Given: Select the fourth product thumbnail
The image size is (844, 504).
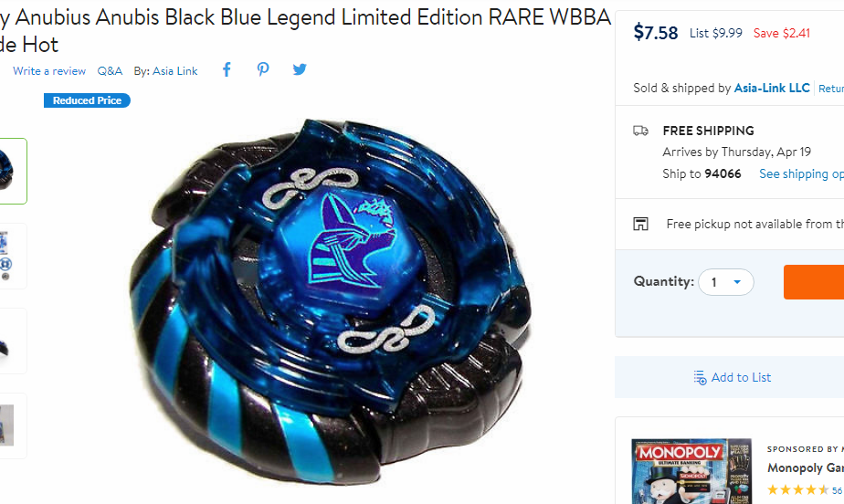Looking at the screenshot, I should 12,426.
